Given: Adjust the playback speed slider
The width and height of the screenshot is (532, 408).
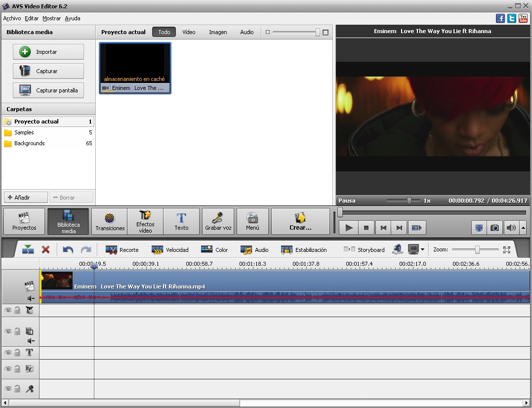Looking at the screenshot, I should coord(409,201).
